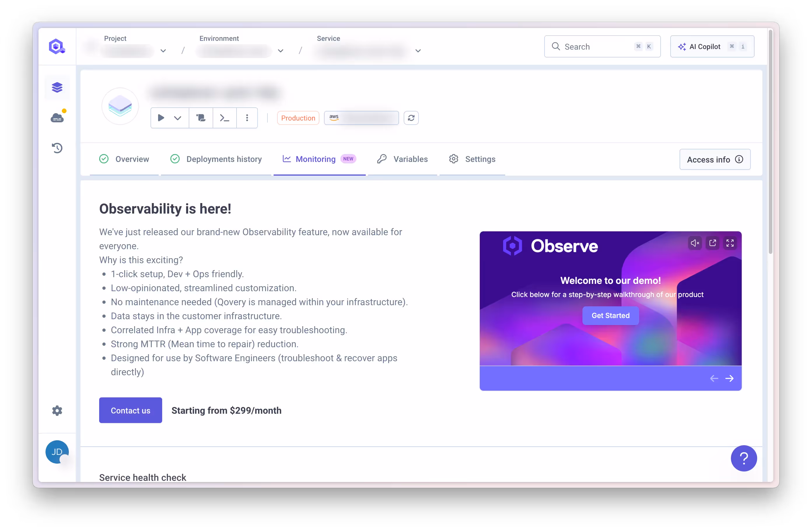Image resolution: width=812 pixels, height=531 pixels.
Task: Open the audit history sidebar icon
Action: (57, 148)
